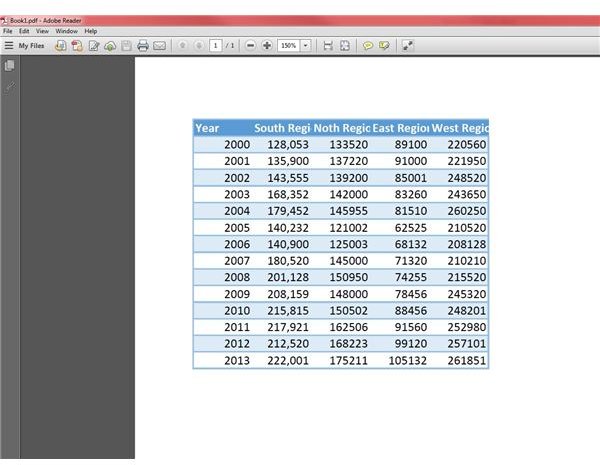
Task: Click the year cell 2013
Action: point(237,361)
